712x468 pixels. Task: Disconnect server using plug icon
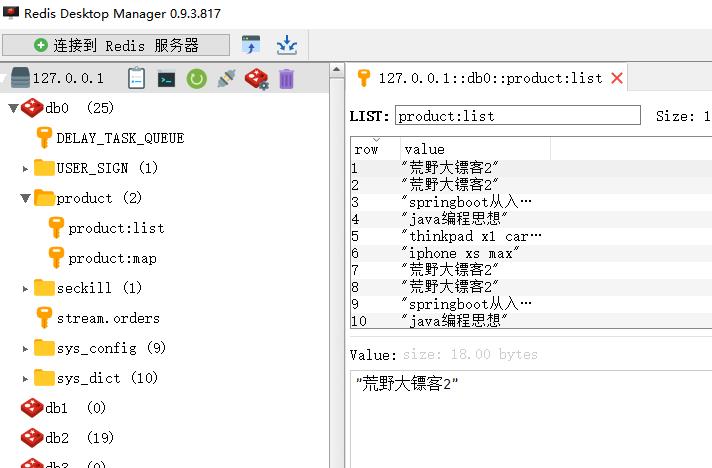(x=226, y=79)
